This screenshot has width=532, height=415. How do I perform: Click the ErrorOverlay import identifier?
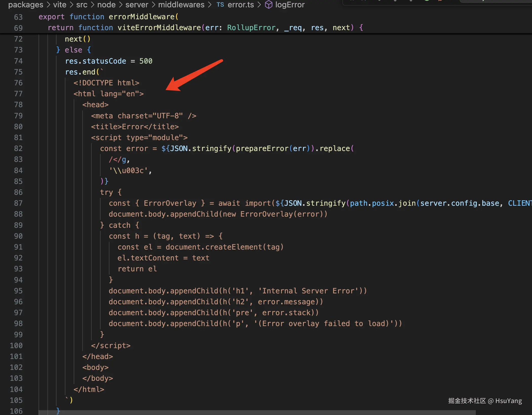point(170,203)
